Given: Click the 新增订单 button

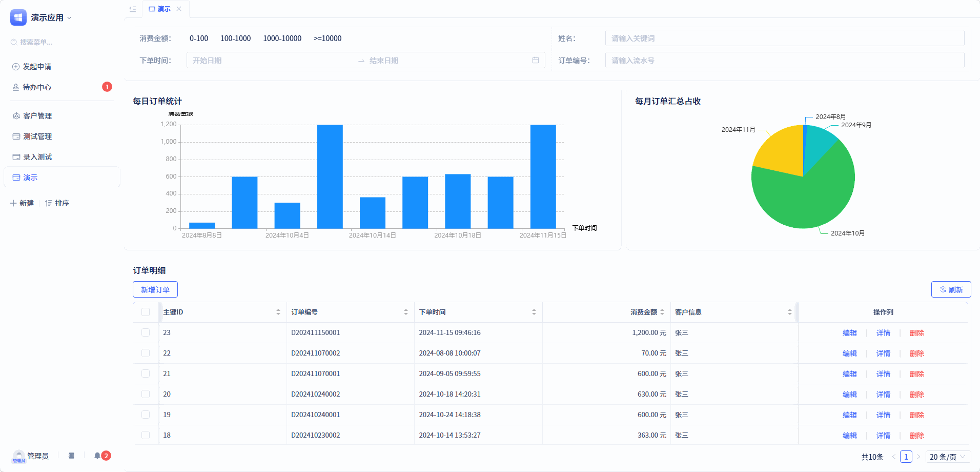Looking at the screenshot, I should [x=155, y=289].
